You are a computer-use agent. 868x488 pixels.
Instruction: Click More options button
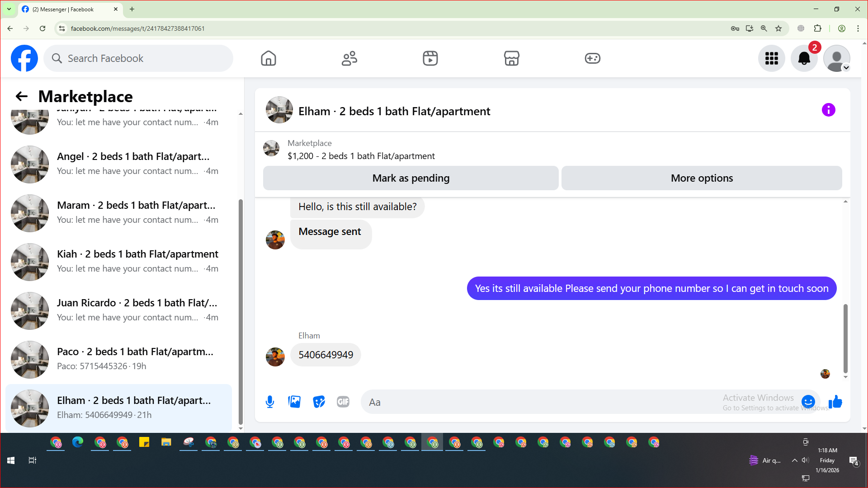[x=702, y=178]
